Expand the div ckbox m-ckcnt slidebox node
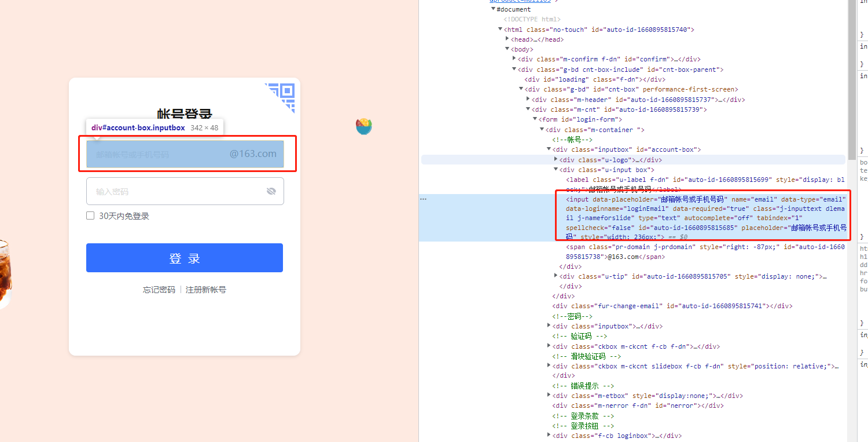The width and height of the screenshot is (868, 442). pyautogui.click(x=549, y=366)
